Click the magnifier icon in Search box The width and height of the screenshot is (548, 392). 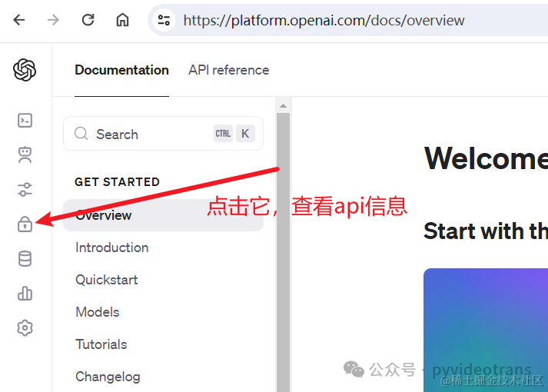coord(81,134)
